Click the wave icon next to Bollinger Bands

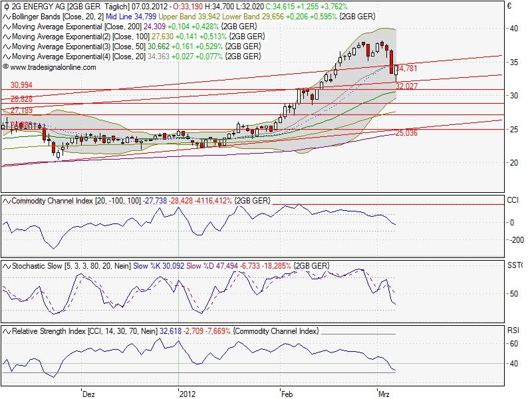(x=7, y=15)
